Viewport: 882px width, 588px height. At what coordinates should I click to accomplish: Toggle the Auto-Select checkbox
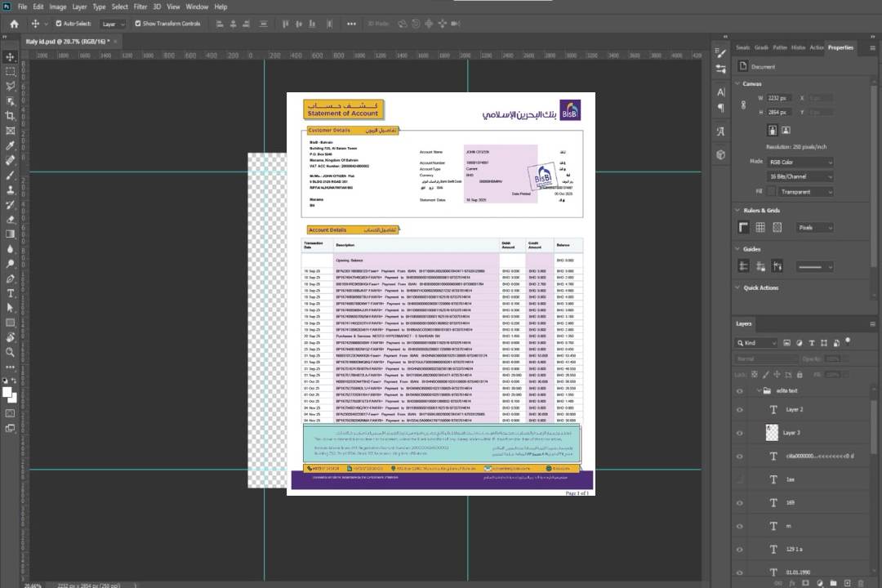coord(59,24)
